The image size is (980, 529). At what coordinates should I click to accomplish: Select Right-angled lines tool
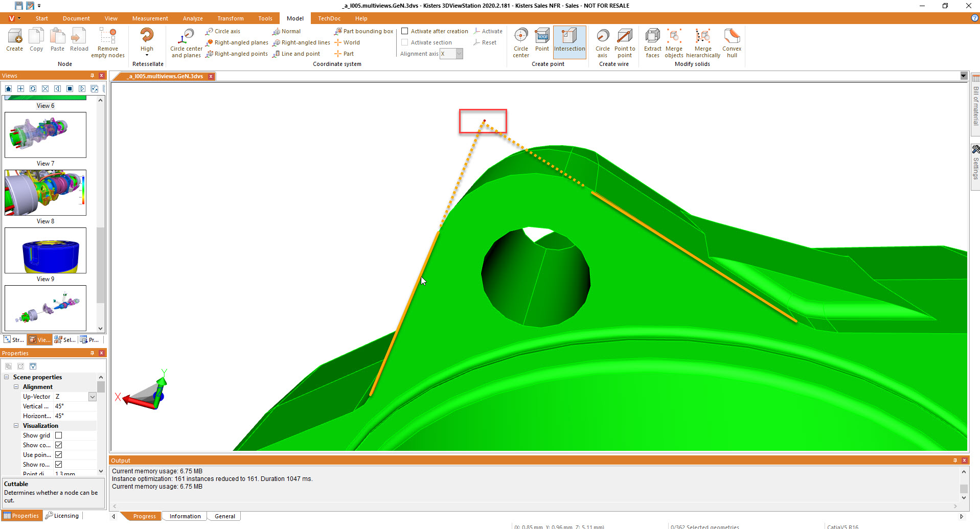click(301, 42)
